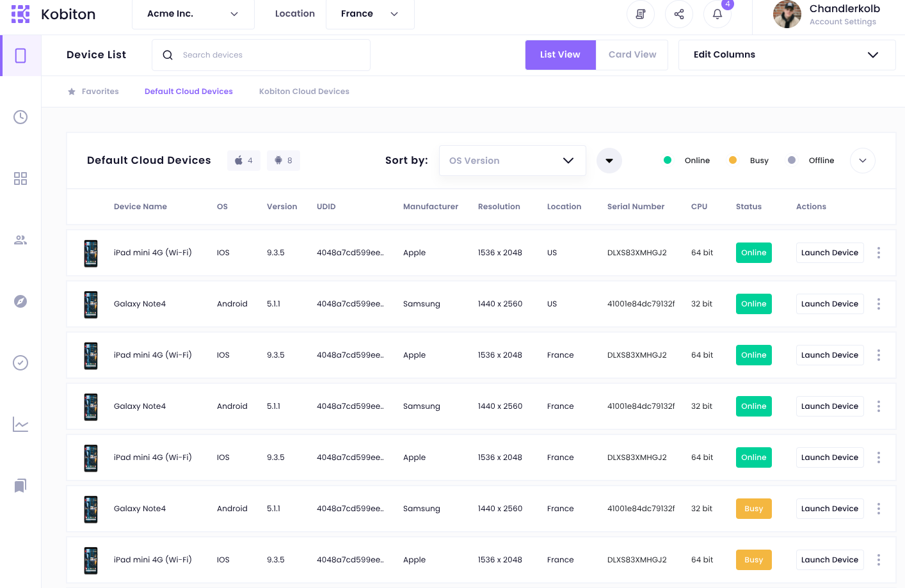
Task: Open the bookmarks sidebar icon
Action: [x=20, y=486]
